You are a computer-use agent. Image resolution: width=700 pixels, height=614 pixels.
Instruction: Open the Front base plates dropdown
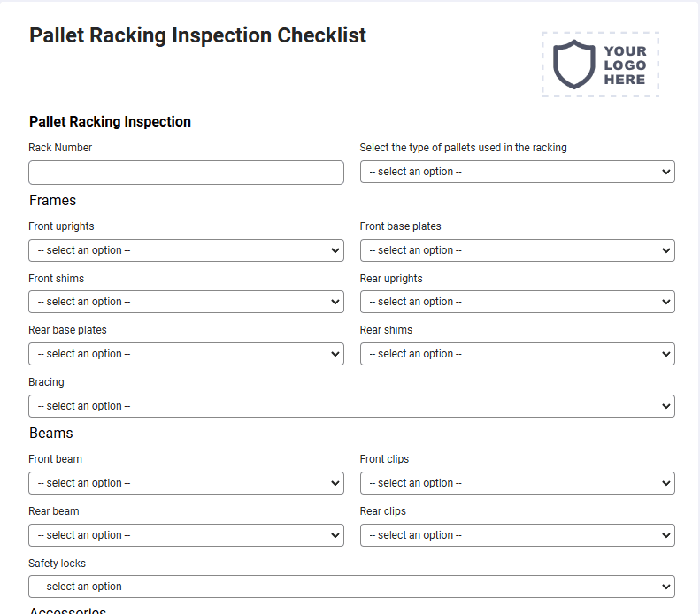(518, 250)
